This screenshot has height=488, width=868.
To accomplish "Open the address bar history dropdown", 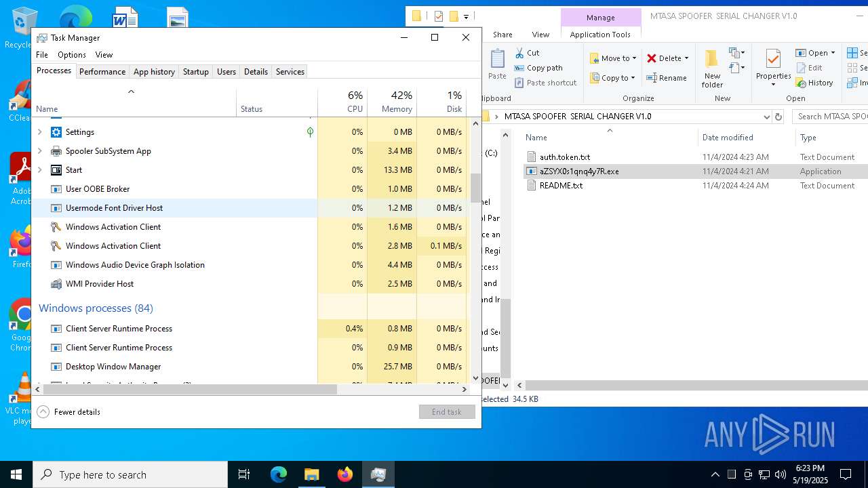I will pos(767,117).
